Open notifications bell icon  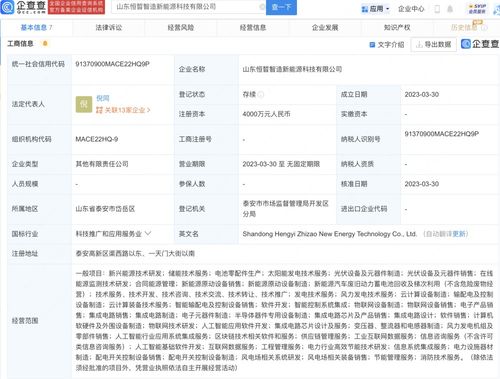pos(450,9)
